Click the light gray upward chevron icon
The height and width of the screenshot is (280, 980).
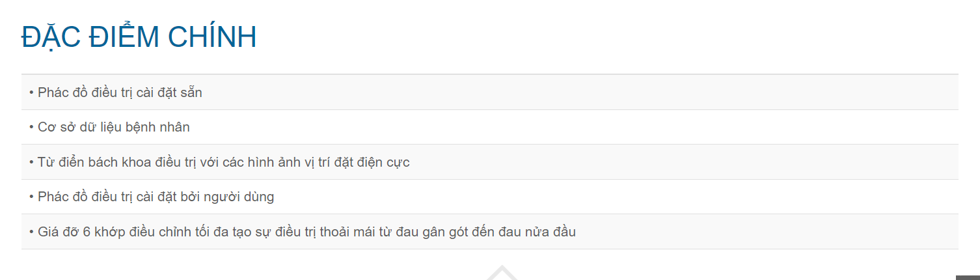pos(500,273)
